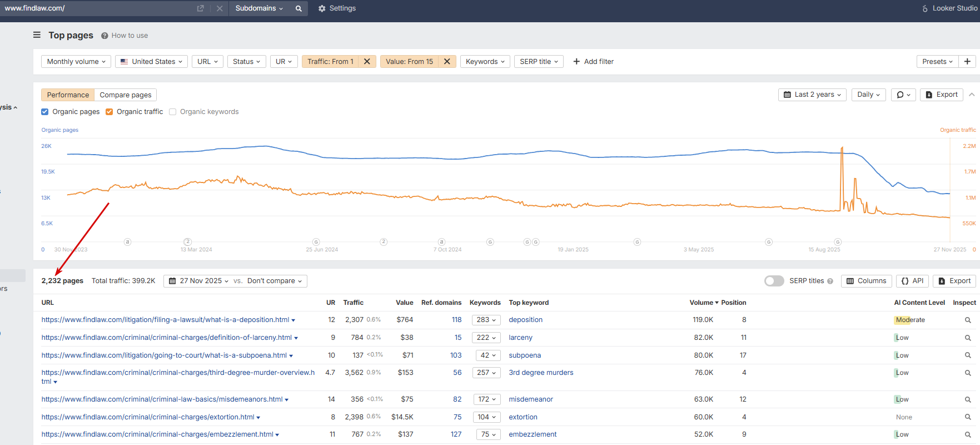Expand the 283 keywords dropdown for deposition
980x445 pixels.
coord(486,320)
